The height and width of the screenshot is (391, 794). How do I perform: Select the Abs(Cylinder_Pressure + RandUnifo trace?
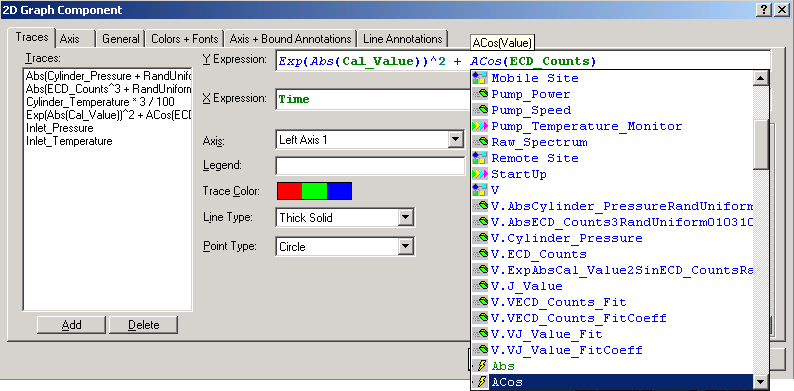point(107,76)
